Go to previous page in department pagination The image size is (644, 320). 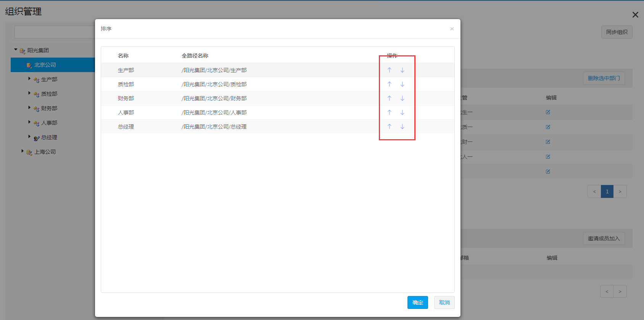click(594, 191)
